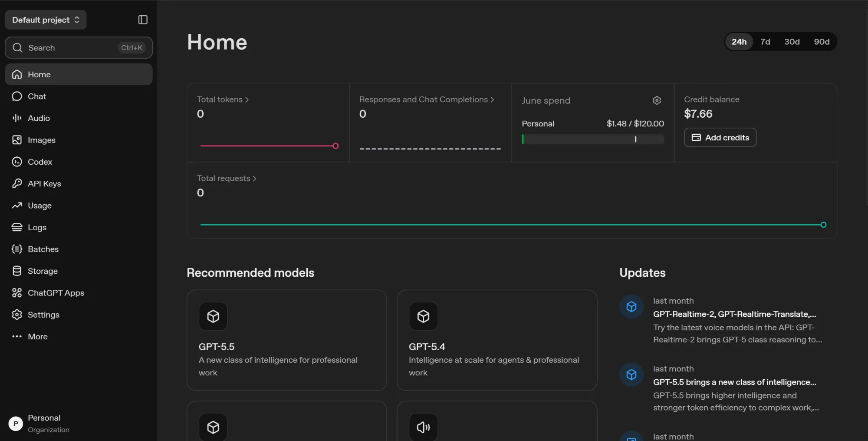Open the Storage database icon

17,271
